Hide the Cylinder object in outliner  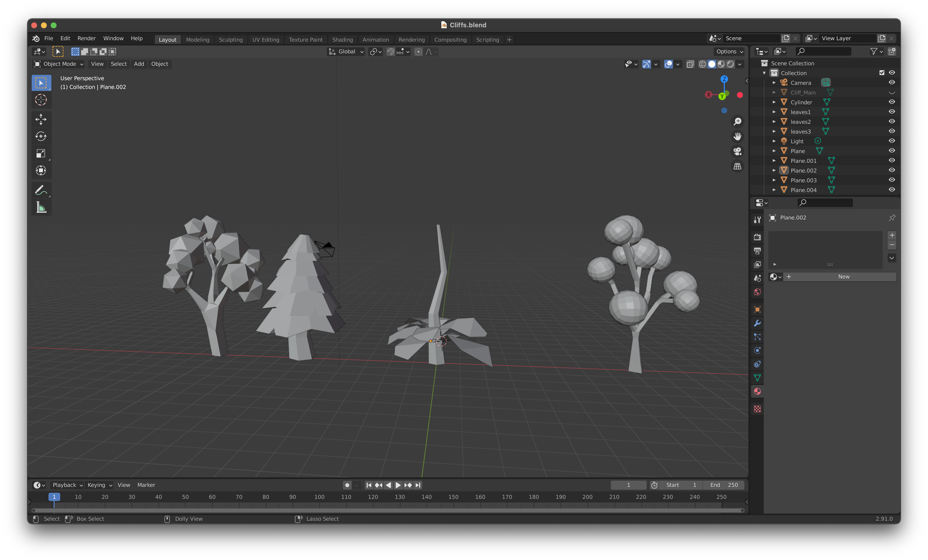pyautogui.click(x=891, y=102)
